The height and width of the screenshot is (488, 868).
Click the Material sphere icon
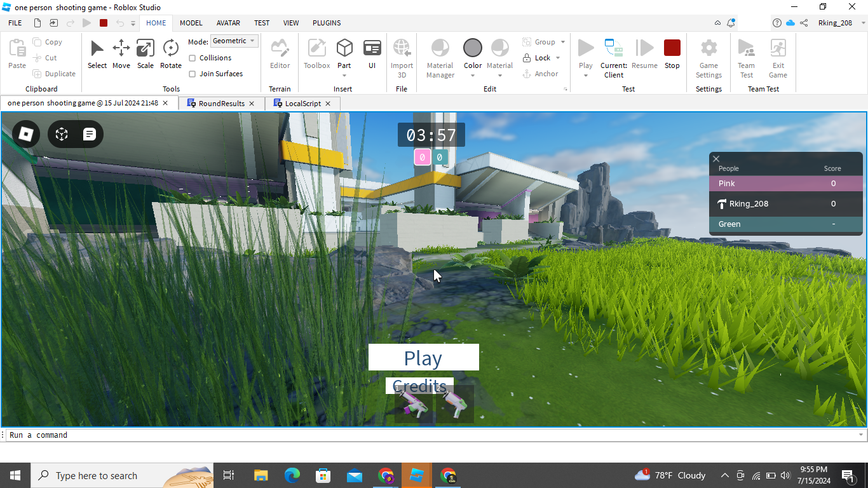[x=500, y=48]
